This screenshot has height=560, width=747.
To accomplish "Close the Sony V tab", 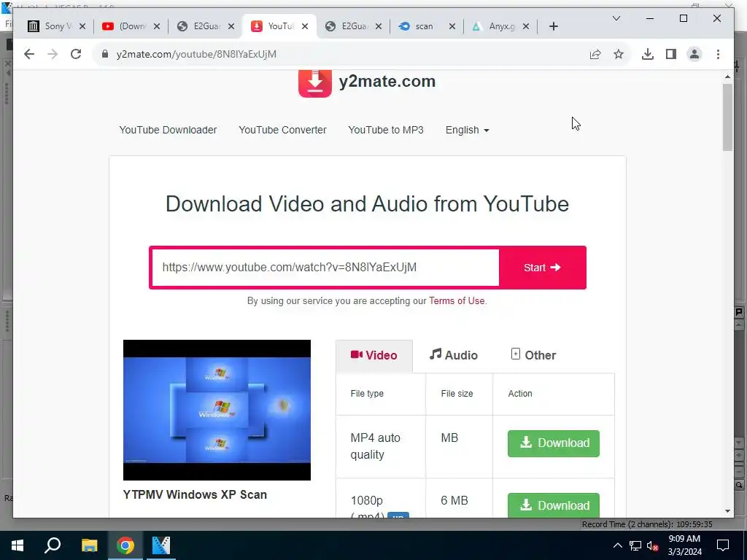I will (x=82, y=26).
